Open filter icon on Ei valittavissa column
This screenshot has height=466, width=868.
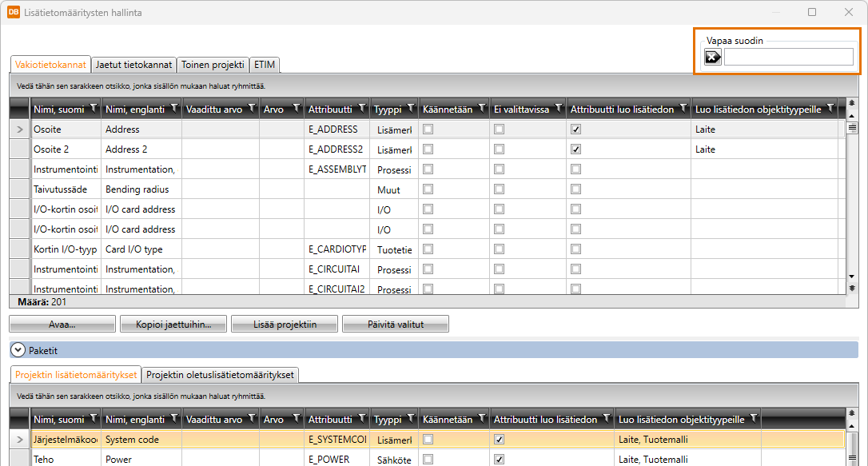click(557, 109)
